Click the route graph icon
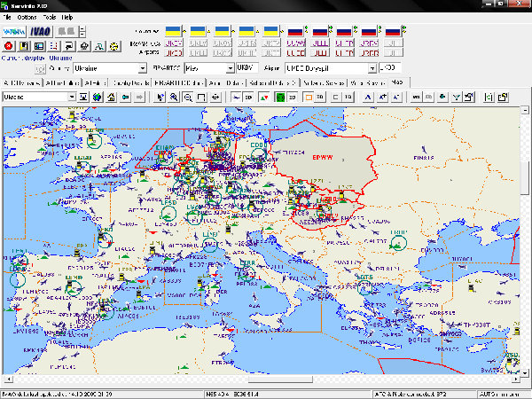 [x=99, y=46]
